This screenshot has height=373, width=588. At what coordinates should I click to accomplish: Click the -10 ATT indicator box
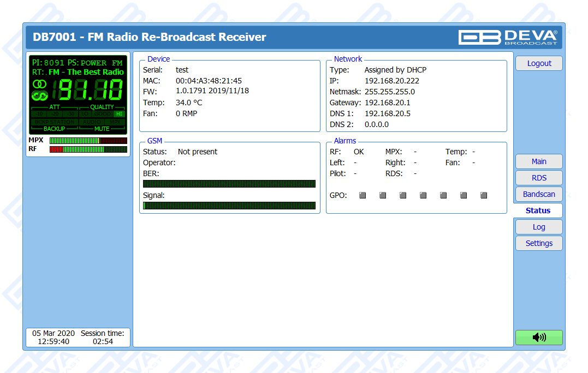39,114
